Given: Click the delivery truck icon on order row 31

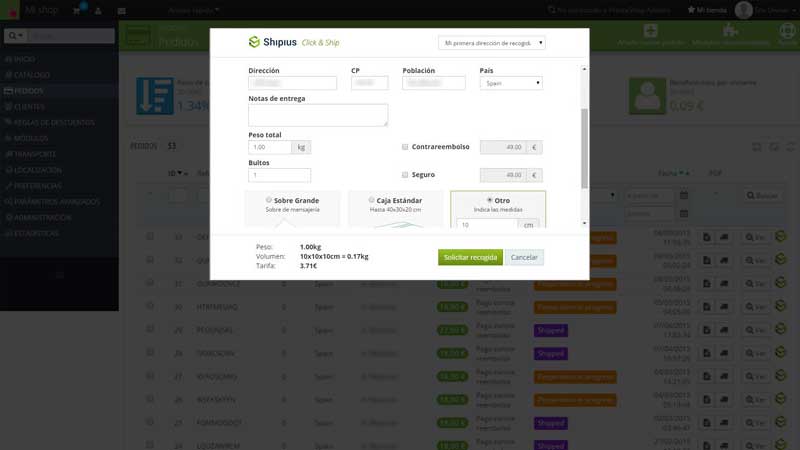Looking at the screenshot, I should [x=724, y=284].
